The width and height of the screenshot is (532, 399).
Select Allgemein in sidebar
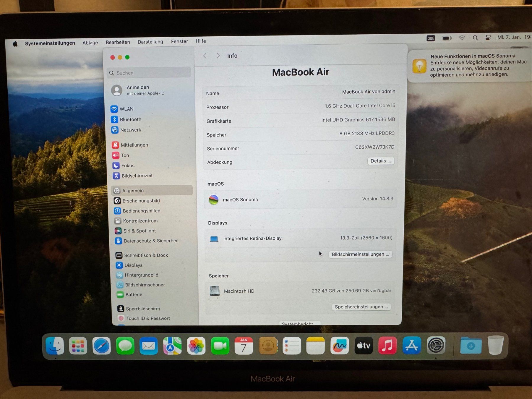click(x=152, y=190)
